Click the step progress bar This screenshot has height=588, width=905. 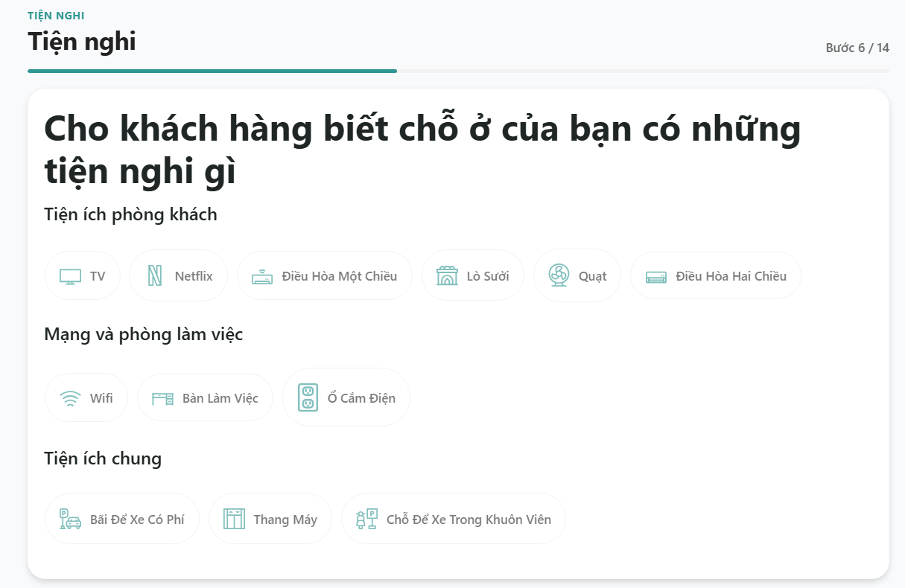point(458,71)
